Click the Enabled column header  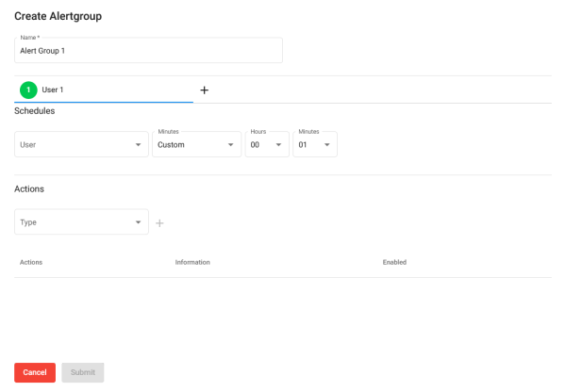394,262
